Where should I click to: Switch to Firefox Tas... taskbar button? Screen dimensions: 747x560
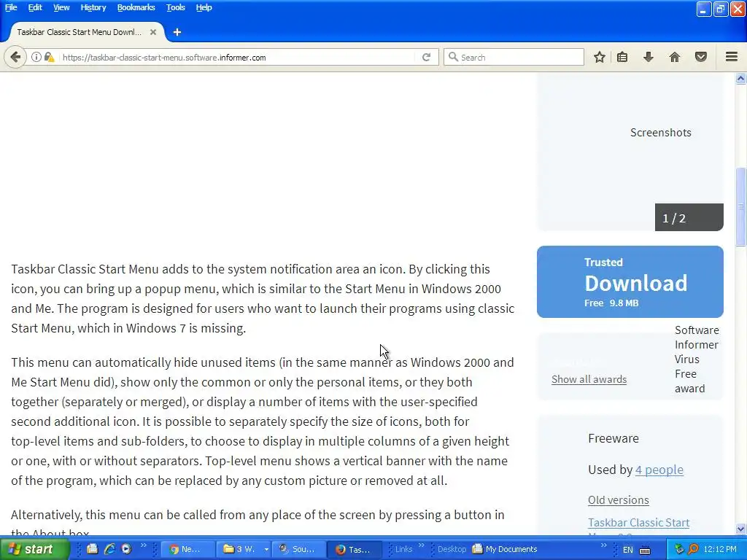354,549
